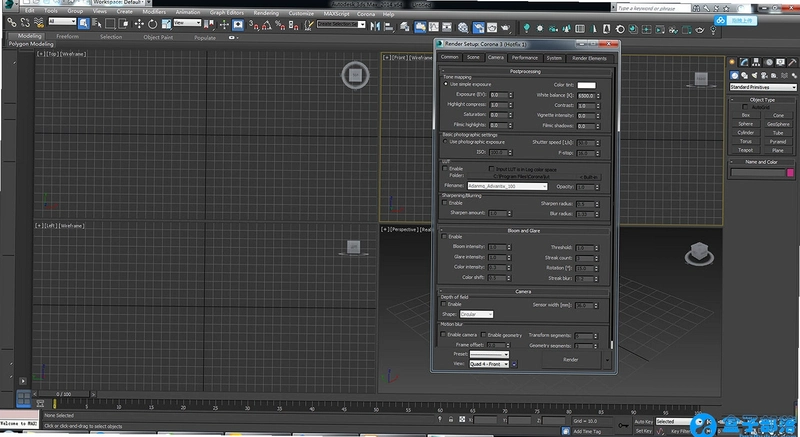Click the Mirror tool icon
The width and height of the screenshot is (800, 437).
pos(375,26)
